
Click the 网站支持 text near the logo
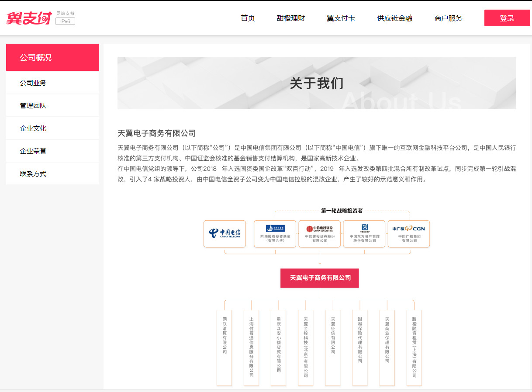pos(66,14)
